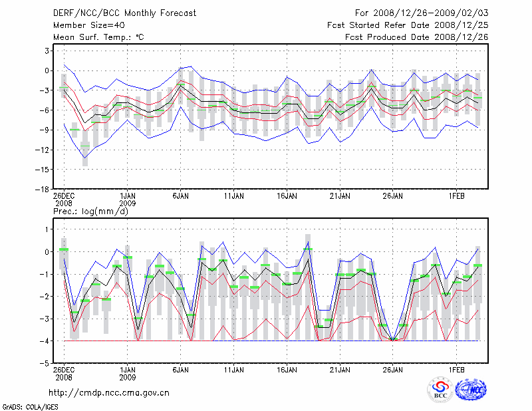Click the Prec.: log(mm/d) label
Image resolution: width=532 pixels, height=411 pixels.
pos(90,211)
